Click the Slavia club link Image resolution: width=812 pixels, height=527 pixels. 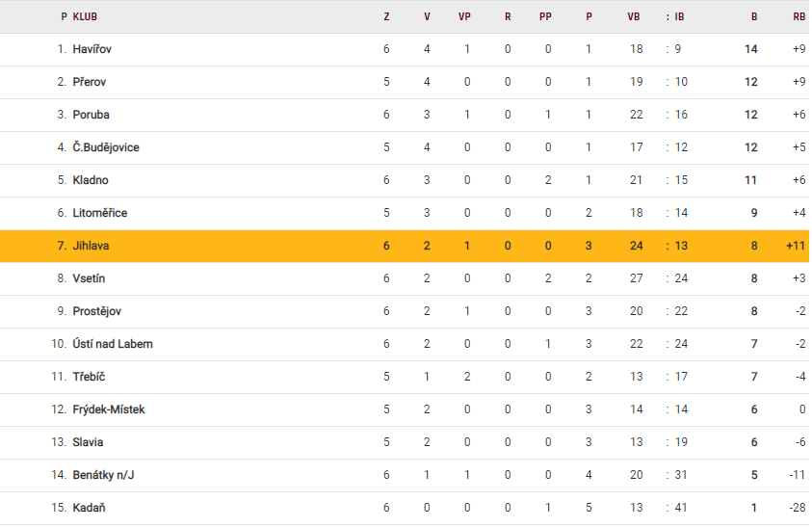coord(88,442)
